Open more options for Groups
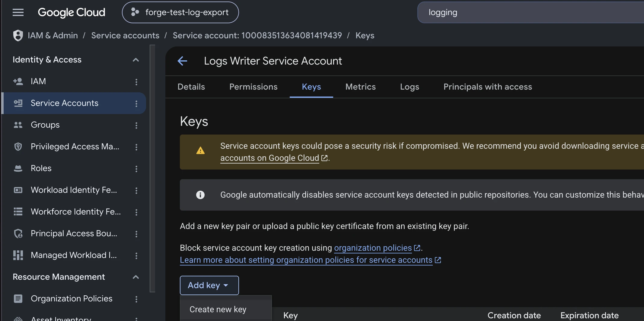 click(136, 125)
